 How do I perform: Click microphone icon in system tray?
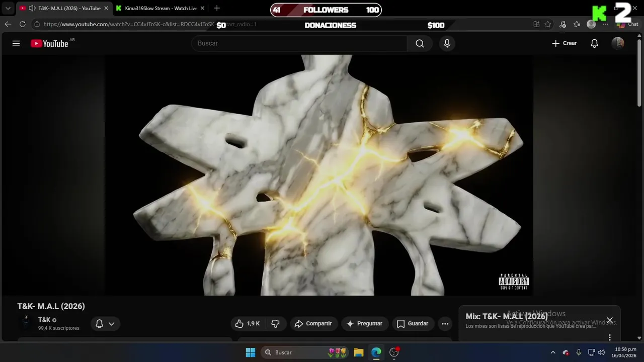[579, 352]
